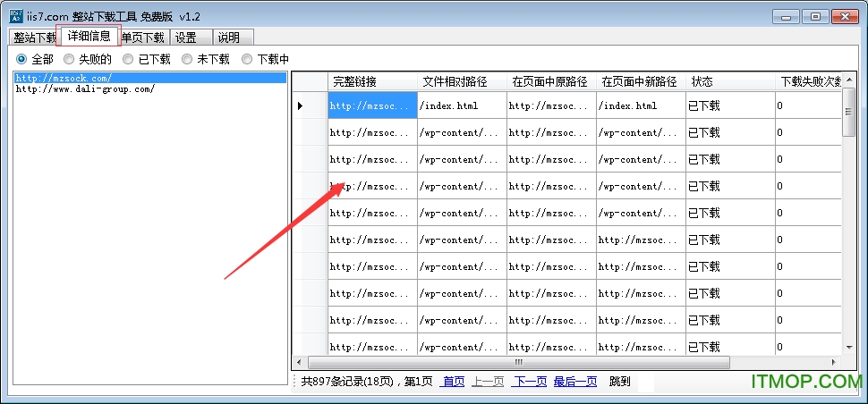Viewport: 868px width, 404px height.
Task: Click the 在页面中新路径 column header
Action: pos(641,82)
